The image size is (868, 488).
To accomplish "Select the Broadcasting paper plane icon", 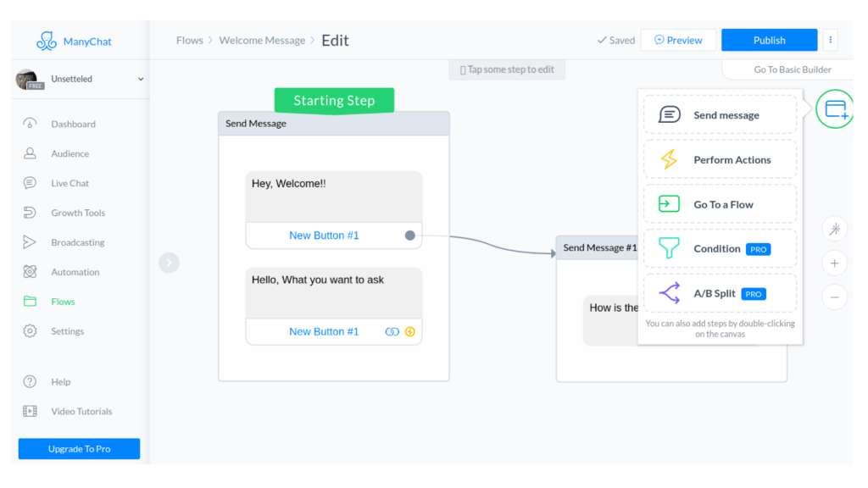I will [x=30, y=242].
